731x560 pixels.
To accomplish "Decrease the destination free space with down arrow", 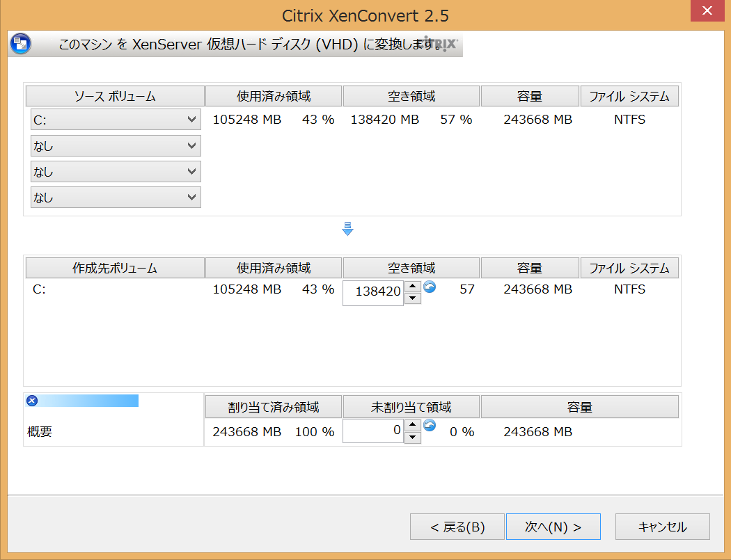I will pyautogui.click(x=413, y=298).
